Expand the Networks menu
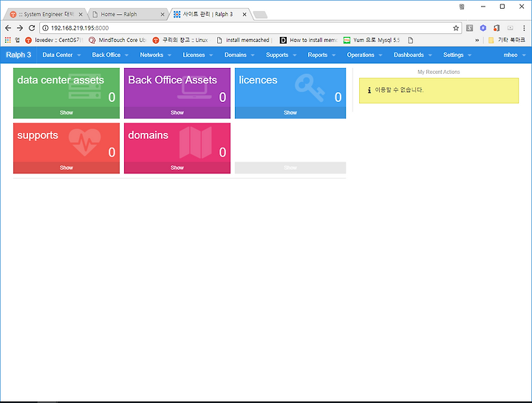Screen dimensions: 532x403 click(155, 55)
